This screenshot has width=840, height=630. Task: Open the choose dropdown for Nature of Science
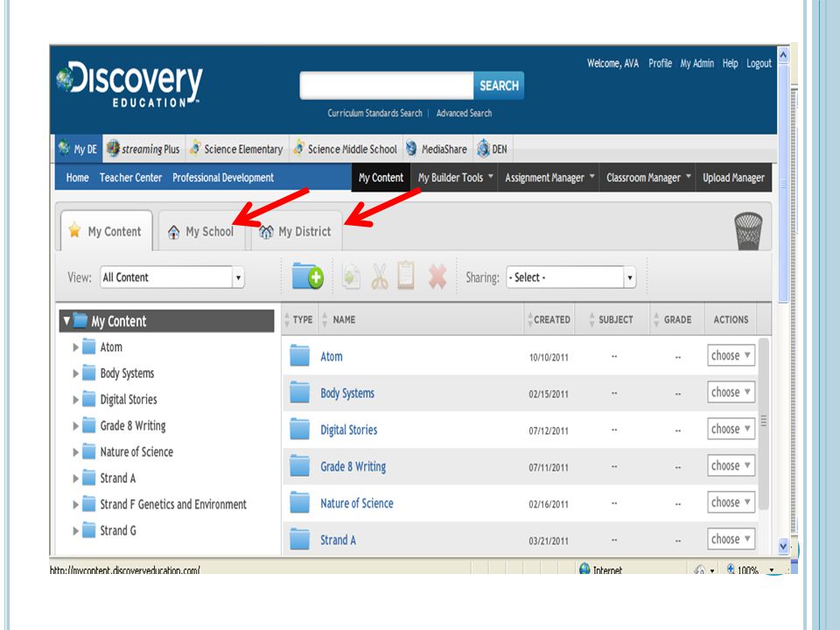[731, 502]
